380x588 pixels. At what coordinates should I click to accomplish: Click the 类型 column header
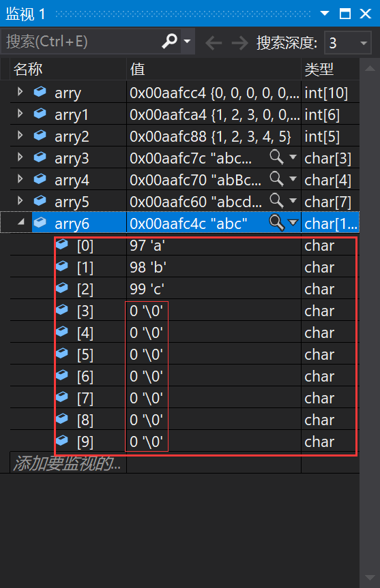click(x=330, y=69)
